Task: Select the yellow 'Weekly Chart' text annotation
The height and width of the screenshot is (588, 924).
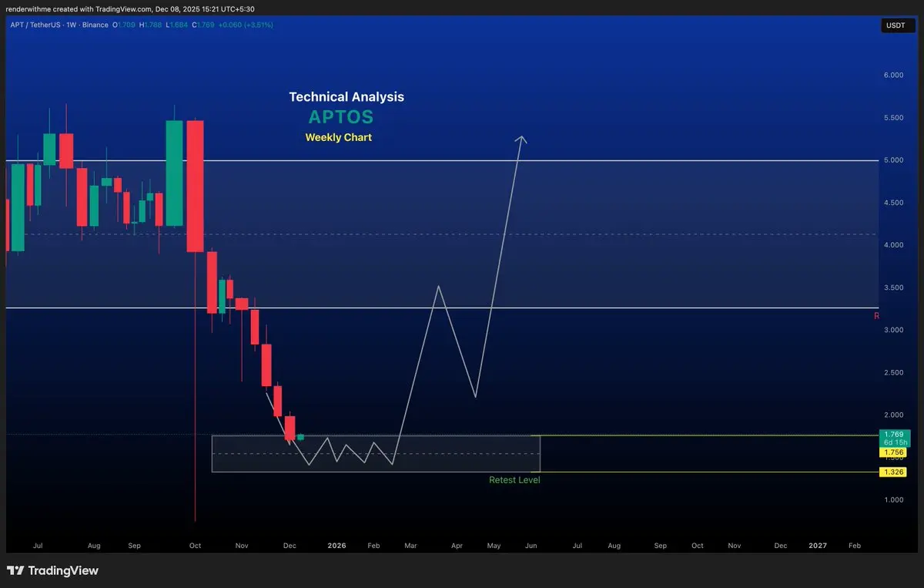Action: (338, 137)
